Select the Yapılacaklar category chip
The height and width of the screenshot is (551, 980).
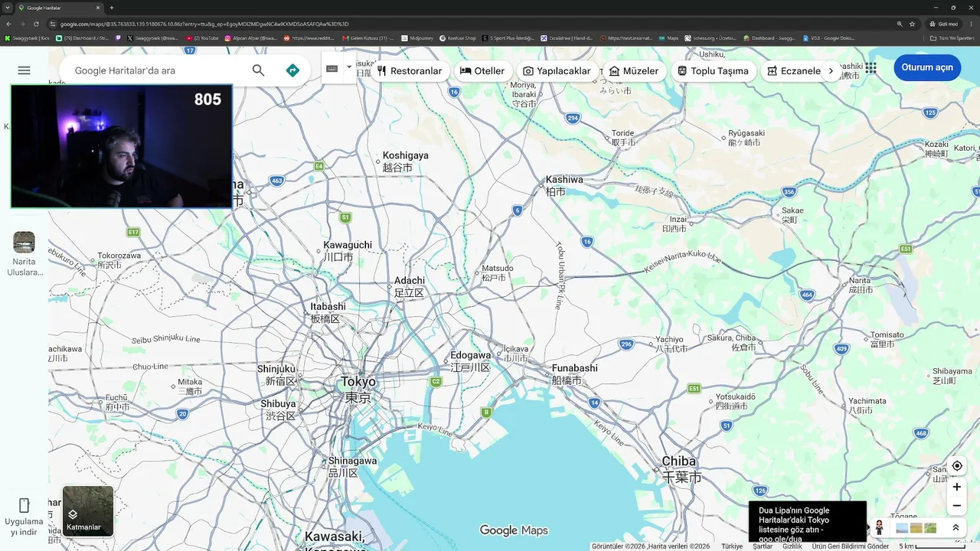[557, 71]
